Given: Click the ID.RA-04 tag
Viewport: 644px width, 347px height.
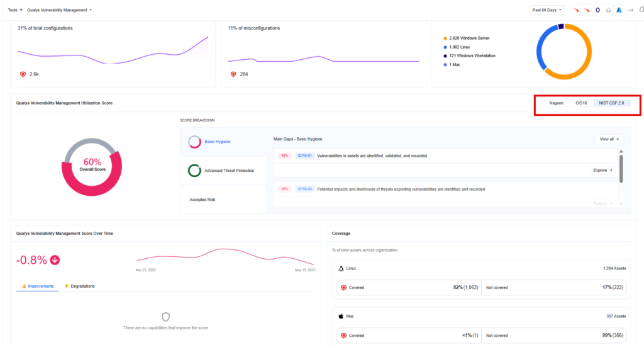Looking at the screenshot, I should [x=305, y=189].
